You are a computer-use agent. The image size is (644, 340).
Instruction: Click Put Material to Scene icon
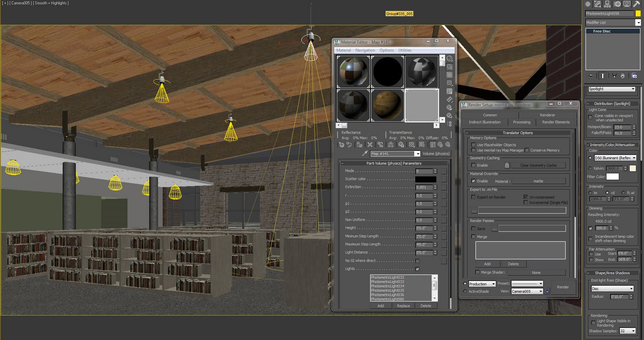click(349, 145)
